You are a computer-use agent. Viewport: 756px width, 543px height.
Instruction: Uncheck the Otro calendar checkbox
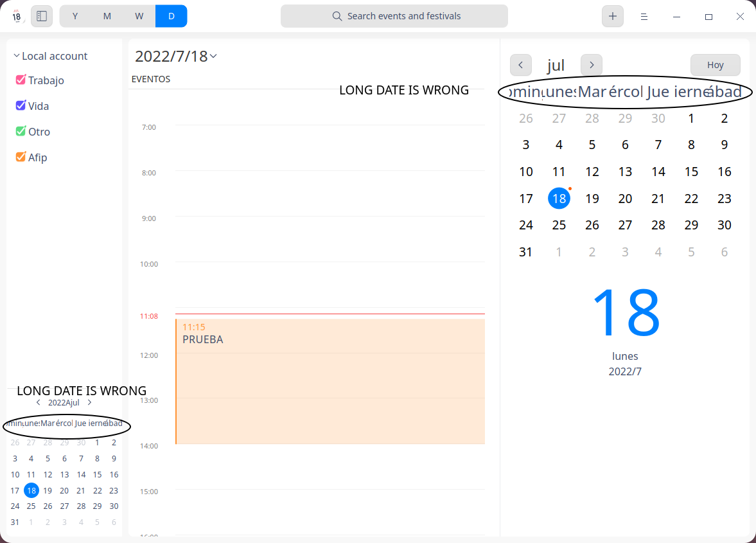coord(21,131)
